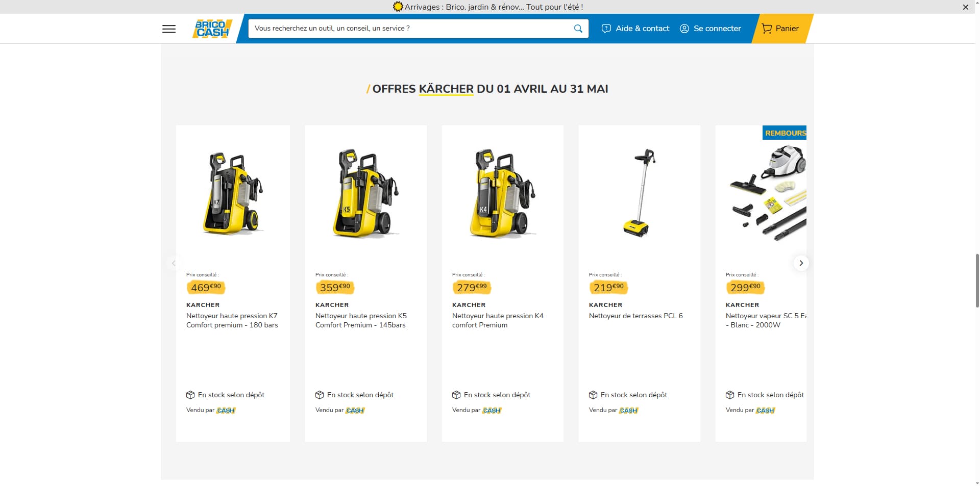980x486 pixels.
Task: Click the search magnifier icon
Action: [x=578, y=29]
